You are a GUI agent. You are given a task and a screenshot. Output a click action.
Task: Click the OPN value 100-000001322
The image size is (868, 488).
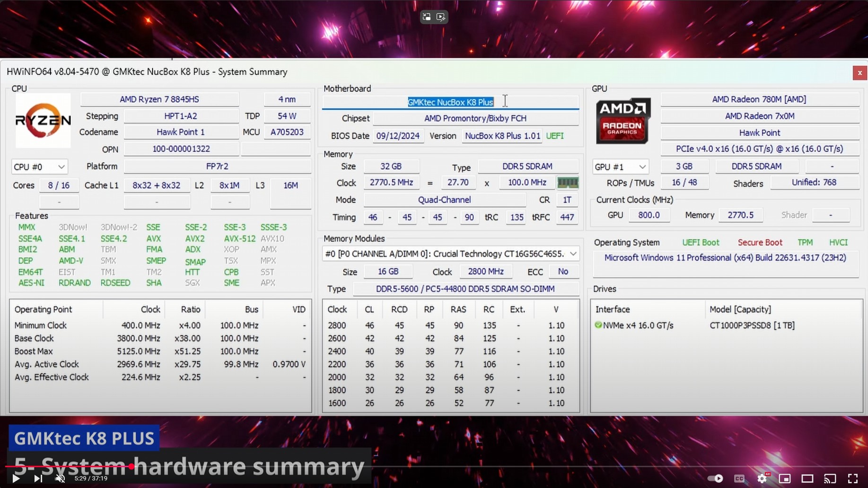pyautogui.click(x=181, y=148)
